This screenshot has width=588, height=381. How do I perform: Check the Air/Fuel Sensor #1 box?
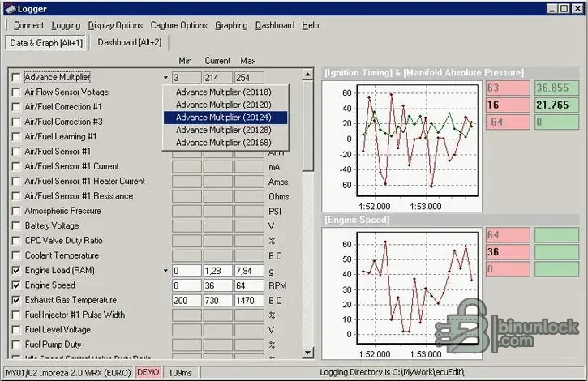click(x=16, y=152)
